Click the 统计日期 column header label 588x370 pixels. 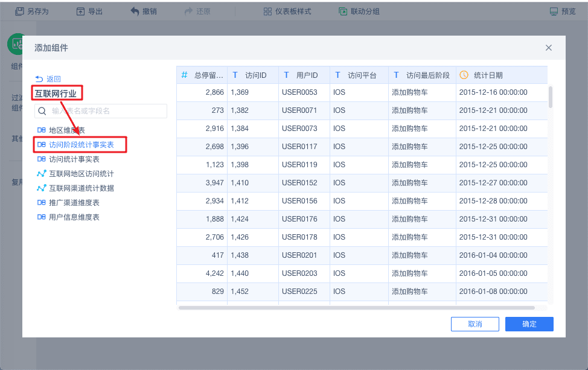coord(488,75)
